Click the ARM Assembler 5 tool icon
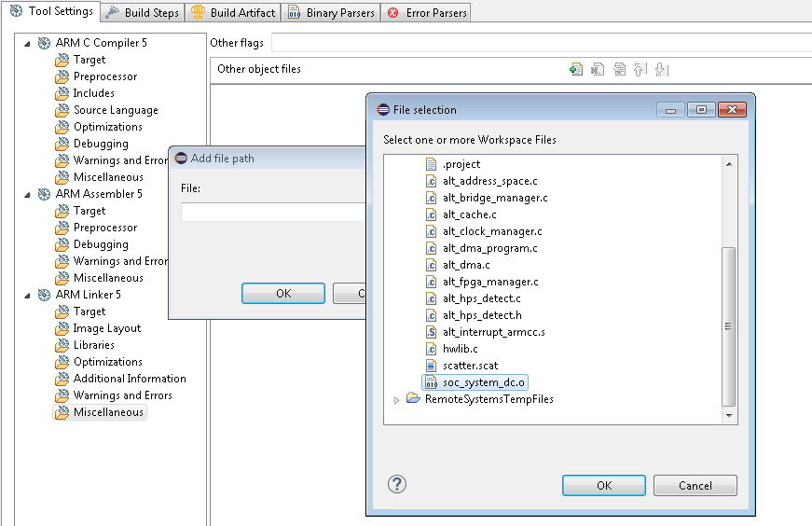812x526 pixels. click(x=45, y=194)
